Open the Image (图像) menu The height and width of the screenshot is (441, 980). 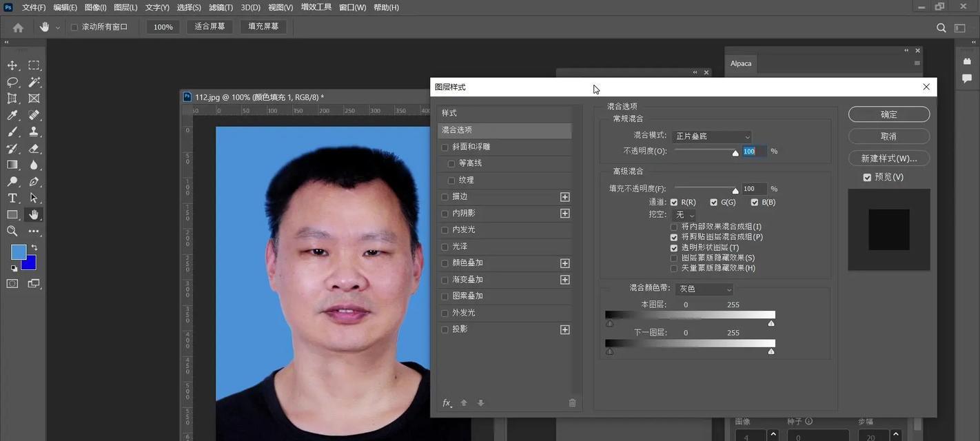tap(95, 8)
